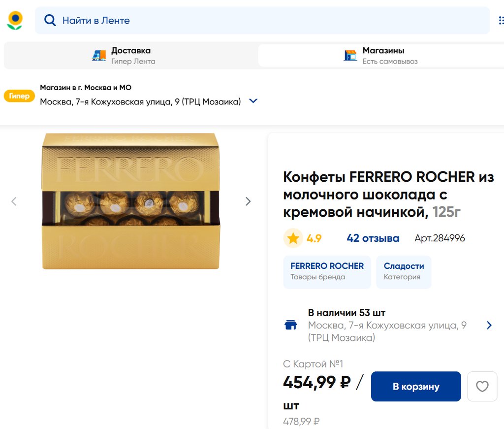
Task: Click the Lenta sunflower logo
Action: click(x=15, y=20)
